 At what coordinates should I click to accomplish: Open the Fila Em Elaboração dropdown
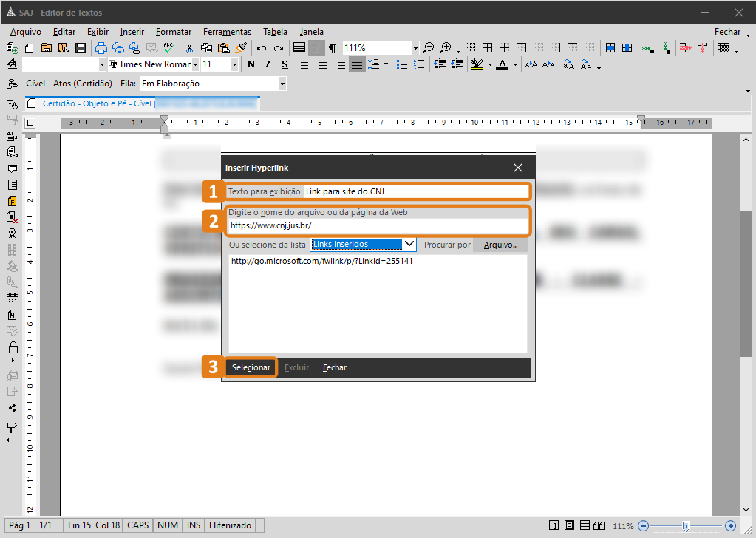[x=282, y=84]
